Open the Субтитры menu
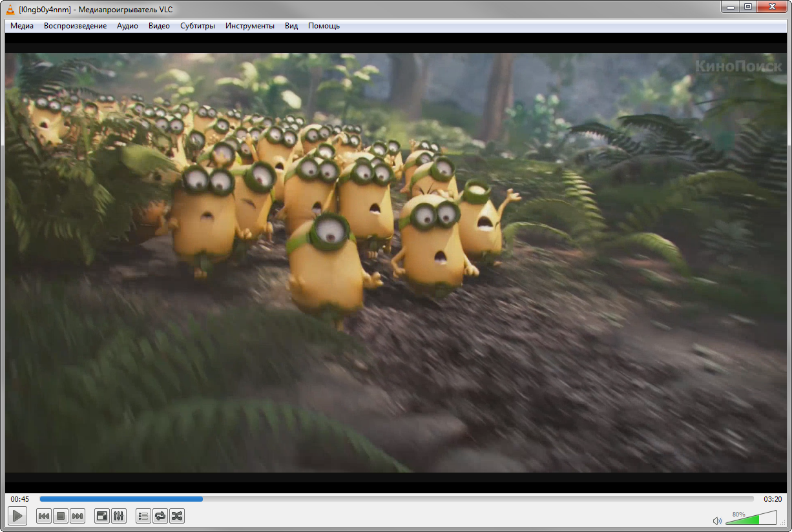Image resolution: width=792 pixels, height=532 pixels. [x=198, y=26]
